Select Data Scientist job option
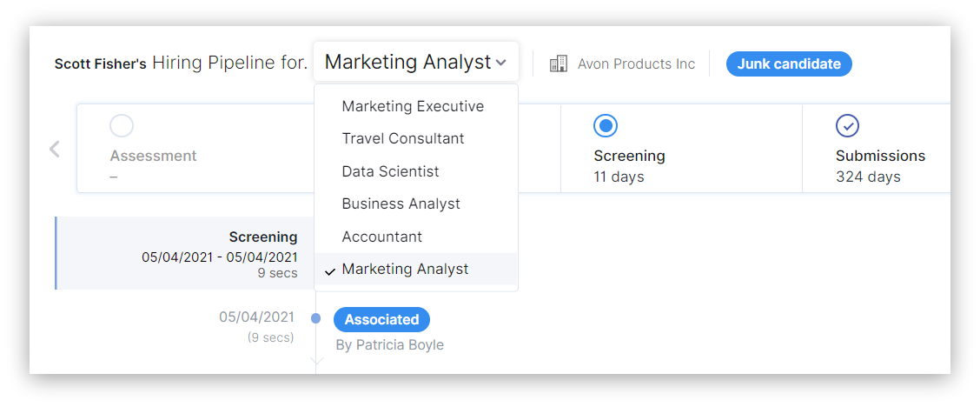 tap(390, 171)
